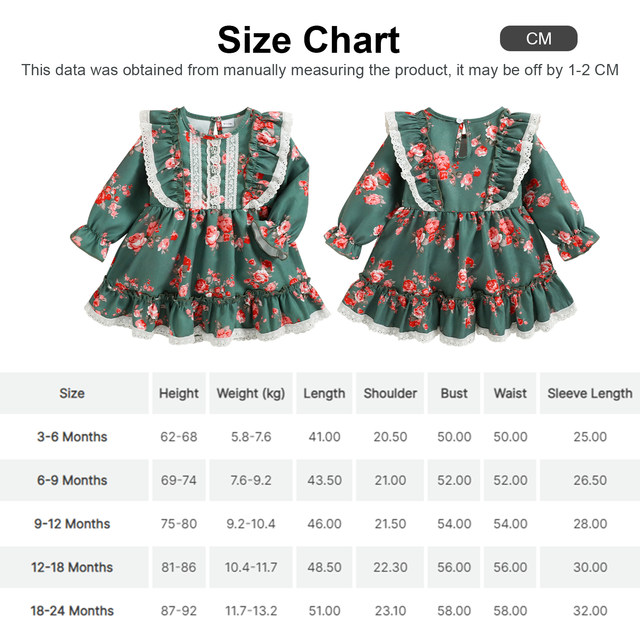Click the CM unit badge
The image size is (640, 640).
tap(538, 39)
